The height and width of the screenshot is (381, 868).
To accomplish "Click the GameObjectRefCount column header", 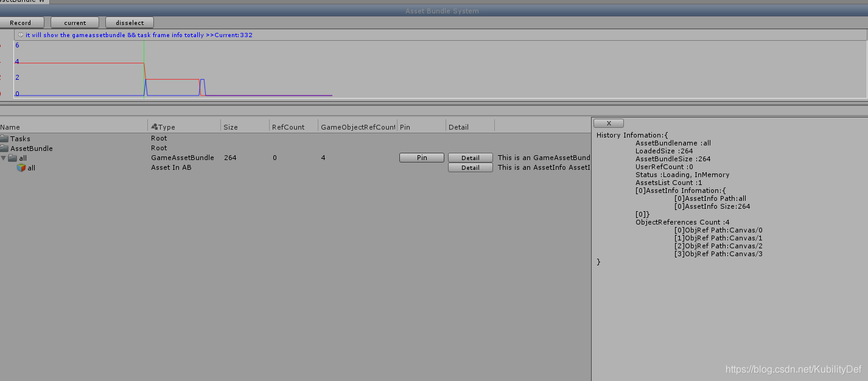I will click(357, 127).
